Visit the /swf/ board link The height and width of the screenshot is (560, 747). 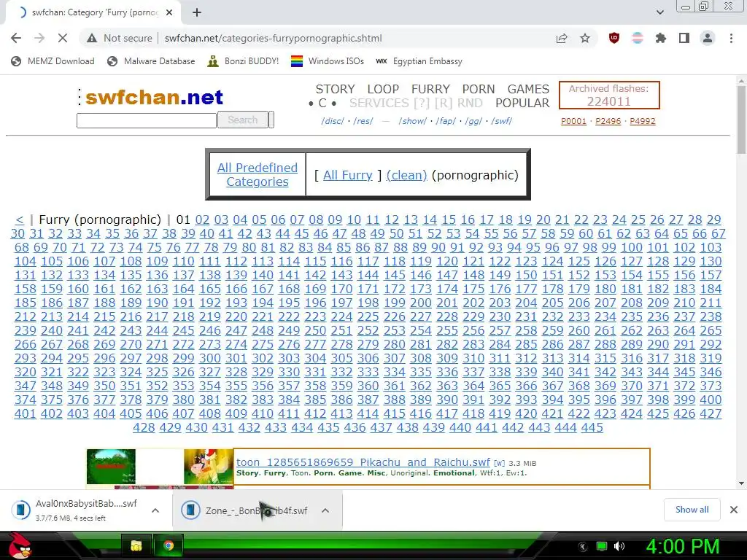(502, 121)
